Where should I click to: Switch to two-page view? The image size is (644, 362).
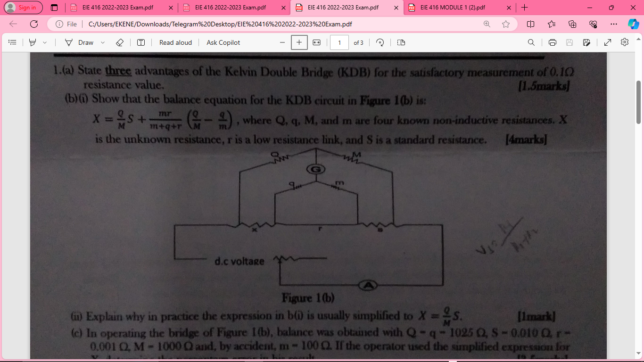[x=400, y=42]
